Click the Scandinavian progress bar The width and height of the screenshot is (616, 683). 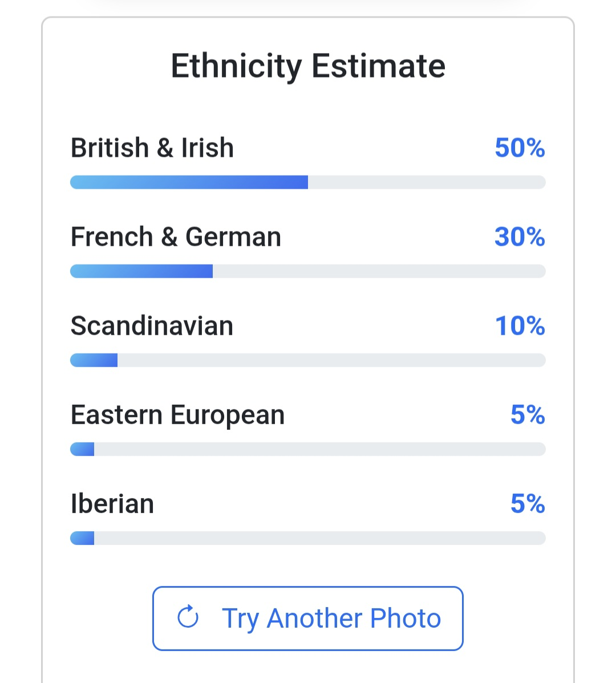tap(308, 360)
